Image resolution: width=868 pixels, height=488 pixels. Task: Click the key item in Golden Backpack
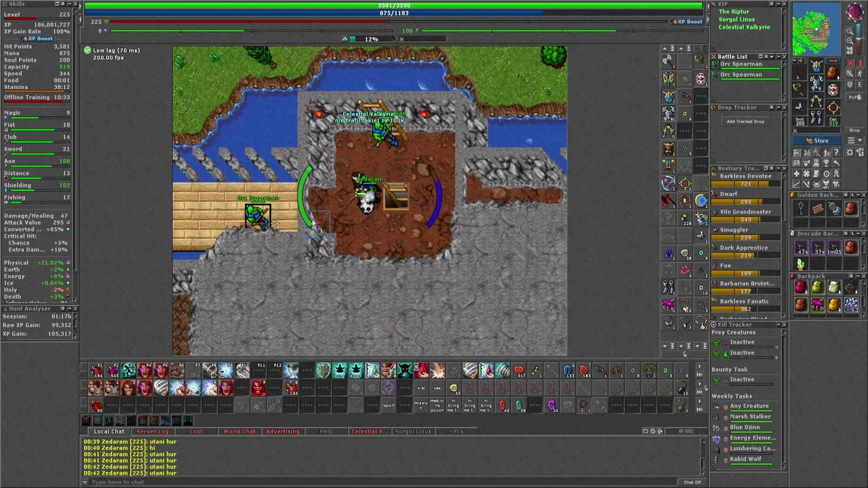point(801,209)
